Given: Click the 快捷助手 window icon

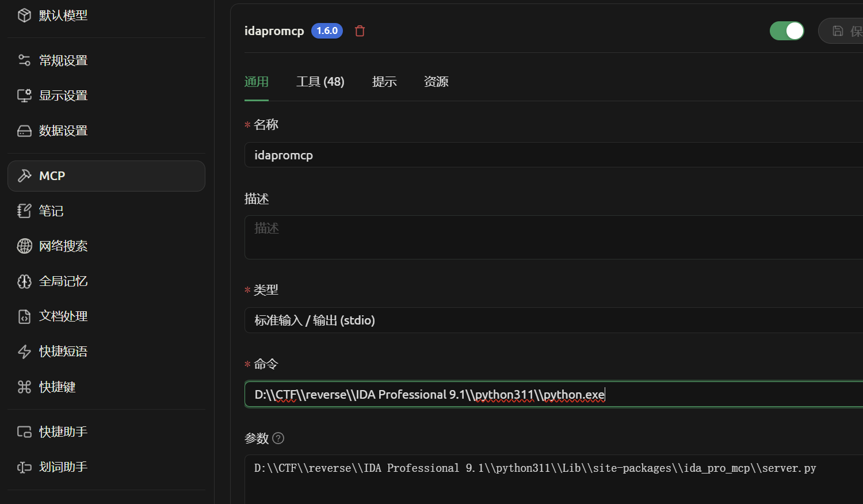Looking at the screenshot, I should [x=24, y=432].
